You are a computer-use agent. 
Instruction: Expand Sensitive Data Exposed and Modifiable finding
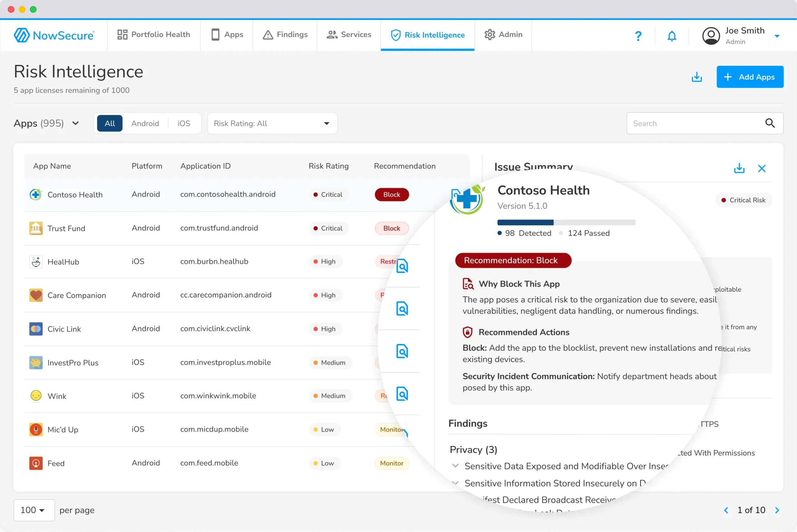tap(455, 465)
